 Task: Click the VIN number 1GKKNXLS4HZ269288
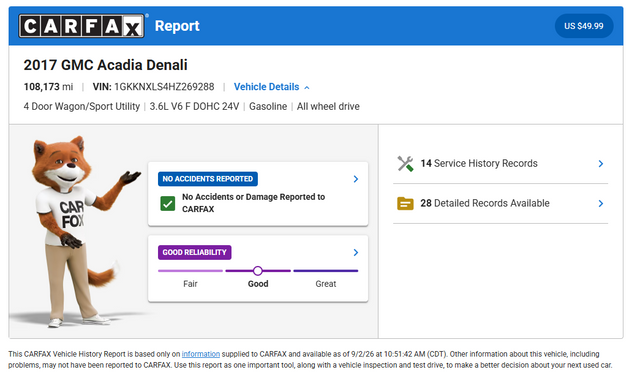[x=164, y=87]
